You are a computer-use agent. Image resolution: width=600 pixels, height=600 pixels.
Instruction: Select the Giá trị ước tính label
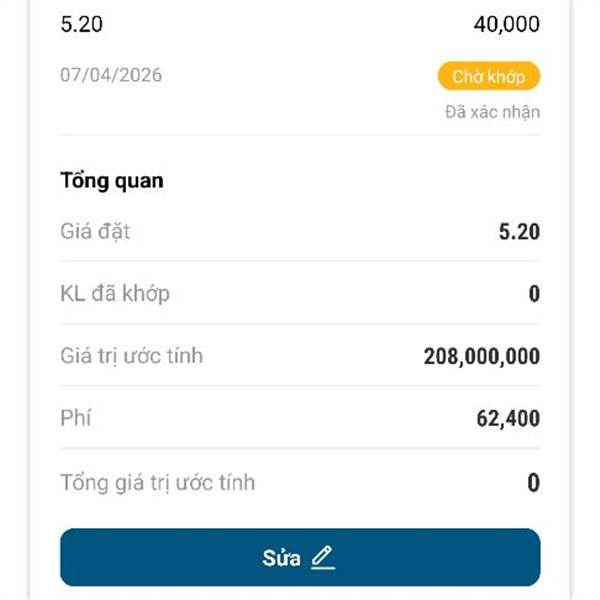coord(131,355)
